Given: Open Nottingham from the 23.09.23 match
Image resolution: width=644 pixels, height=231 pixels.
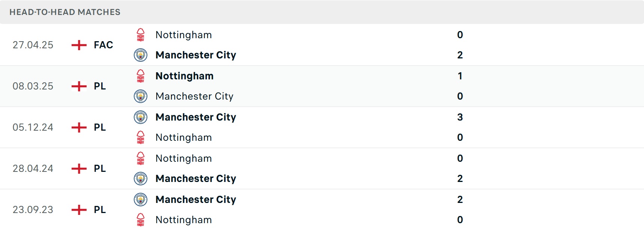Looking at the screenshot, I should coord(184,220).
